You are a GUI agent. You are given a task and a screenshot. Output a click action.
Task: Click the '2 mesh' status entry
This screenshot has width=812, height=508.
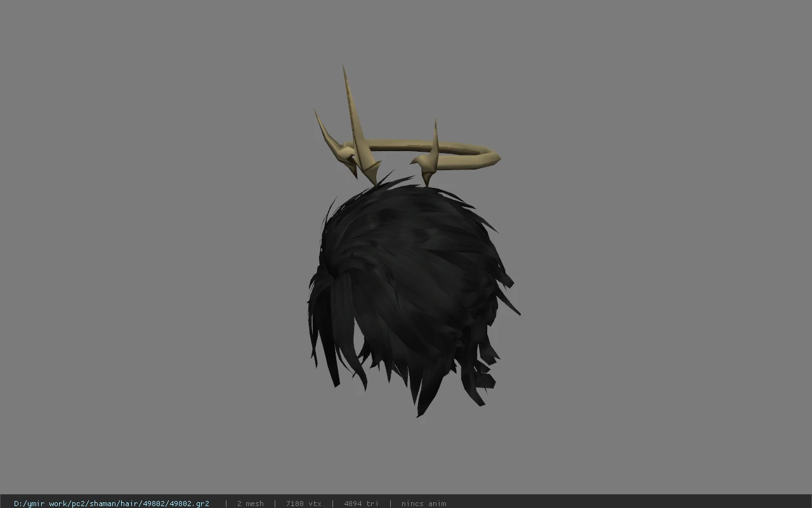point(250,503)
